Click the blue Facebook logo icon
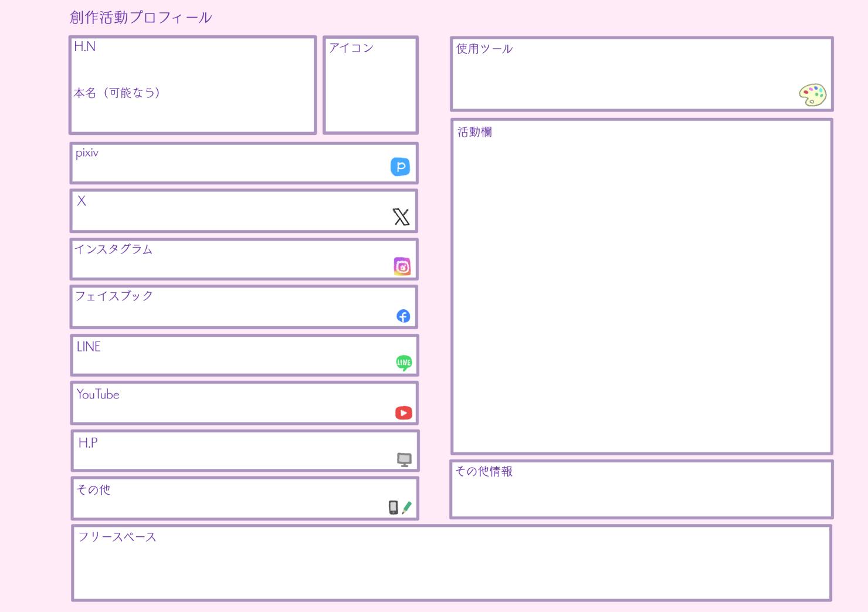Viewport: 868px width, 612px height. [x=403, y=316]
